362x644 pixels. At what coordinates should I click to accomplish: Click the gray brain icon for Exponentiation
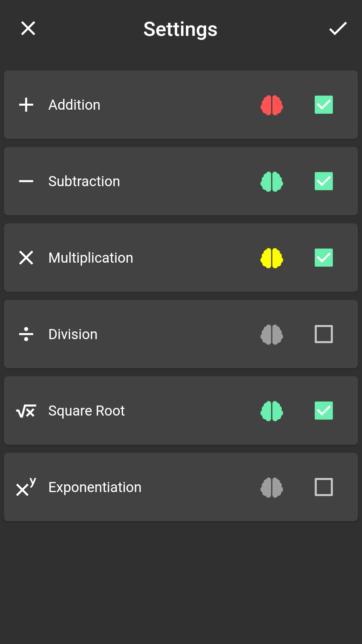click(272, 487)
